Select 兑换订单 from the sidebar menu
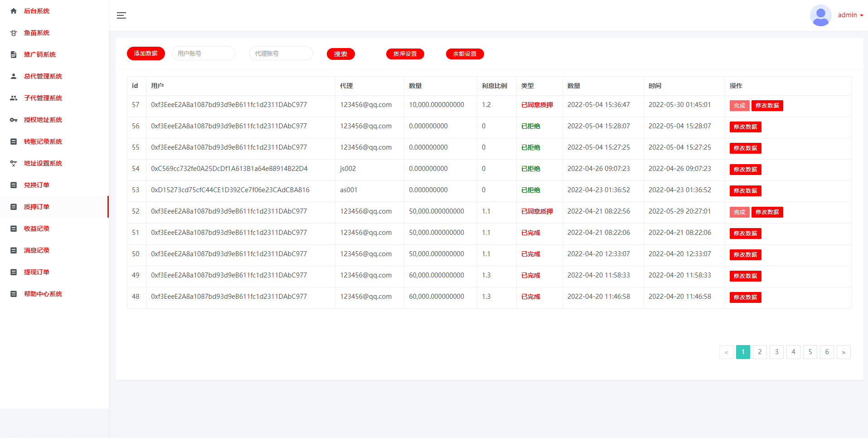The height and width of the screenshot is (438, 868). pos(37,185)
